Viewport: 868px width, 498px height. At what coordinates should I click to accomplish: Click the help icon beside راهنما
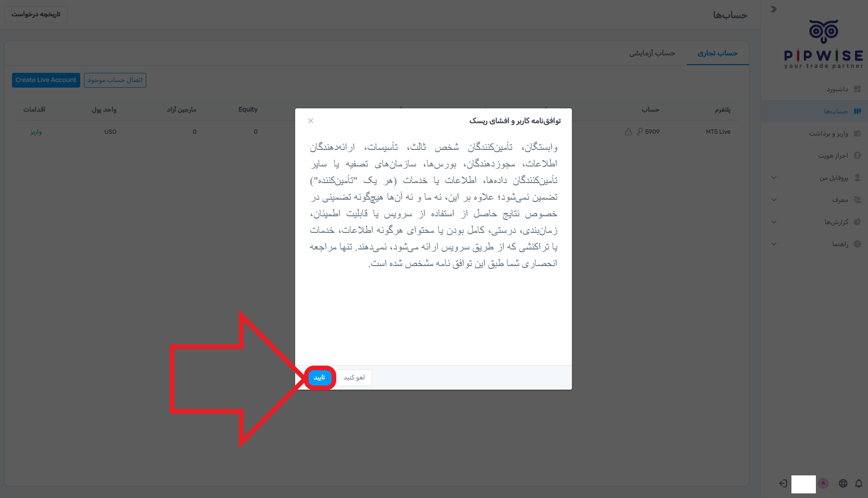(x=857, y=244)
